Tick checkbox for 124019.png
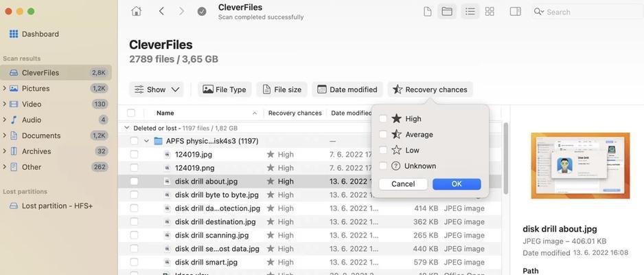The width and height of the screenshot is (644, 275). point(135,168)
